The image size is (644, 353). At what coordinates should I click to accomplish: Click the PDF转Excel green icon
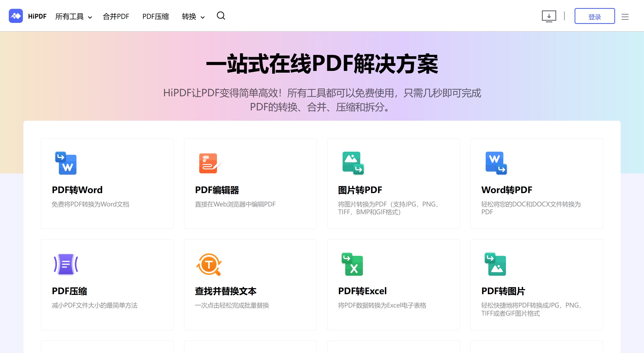click(x=352, y=264)
